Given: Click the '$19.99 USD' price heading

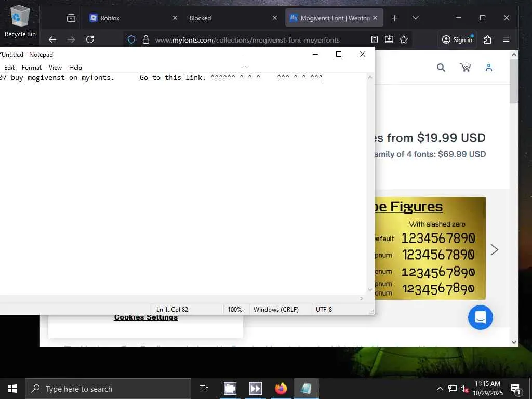Looking at the screenshot, I should coord(451,137).
